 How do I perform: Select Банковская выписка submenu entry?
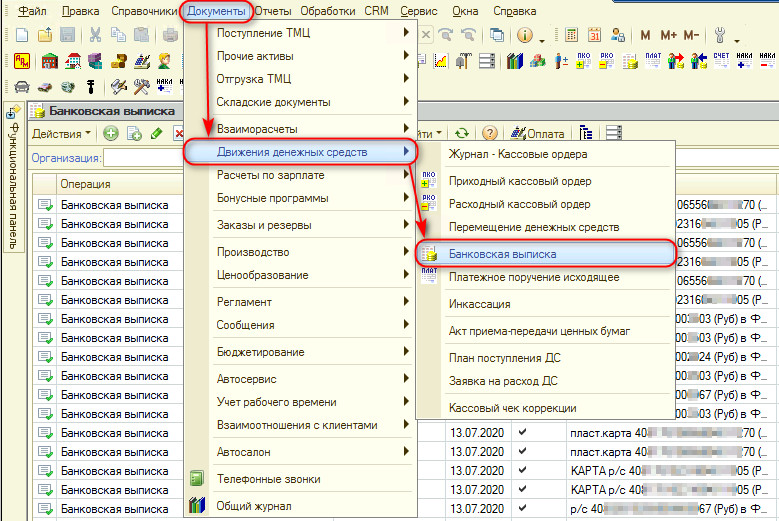click(545, 254)
